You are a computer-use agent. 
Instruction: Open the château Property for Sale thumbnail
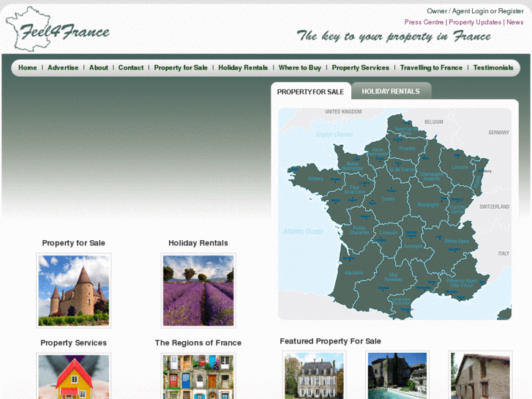[74, 291]
